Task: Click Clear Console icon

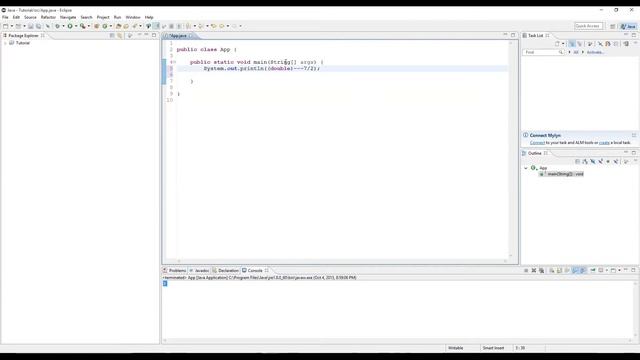Action: pyautogui.click(x=551, y=271)
